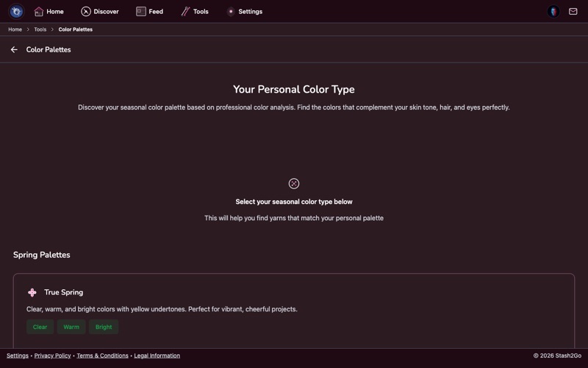Screen dimensions: 588x368
Task: Select the True Spring palette card
Action: point(294,311)
